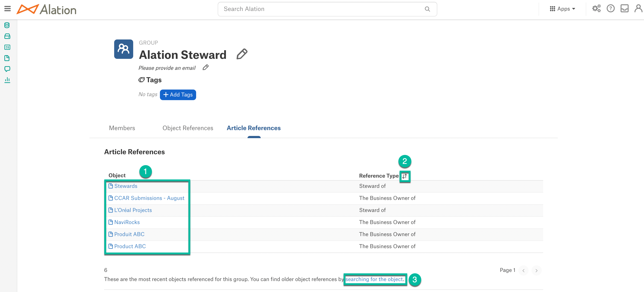The height and width of the screenshot is (292, 644).
Task: Open the L'Oréal Projects article
Action: [133, 210]
